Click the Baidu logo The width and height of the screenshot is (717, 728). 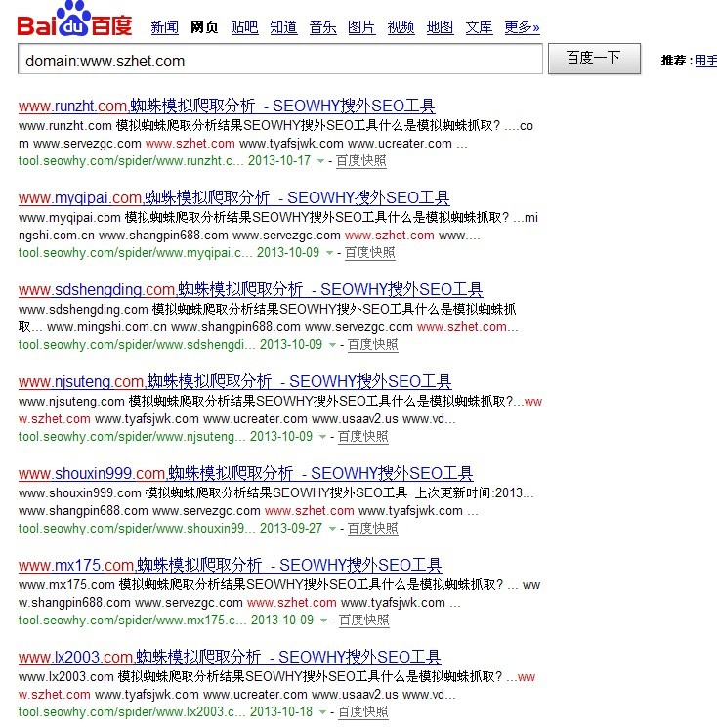point(74,19)
